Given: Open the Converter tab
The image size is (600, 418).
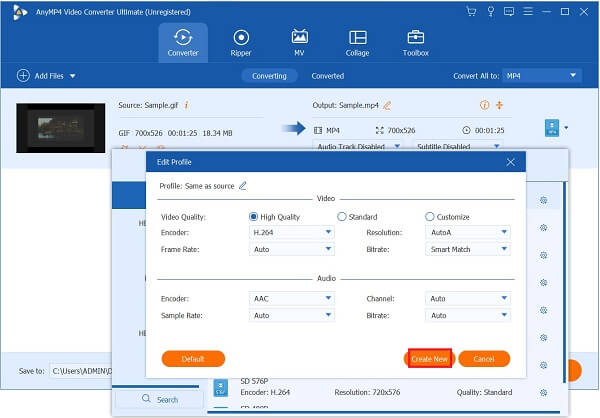Looking at the screenshot, I should pos(183,43).
